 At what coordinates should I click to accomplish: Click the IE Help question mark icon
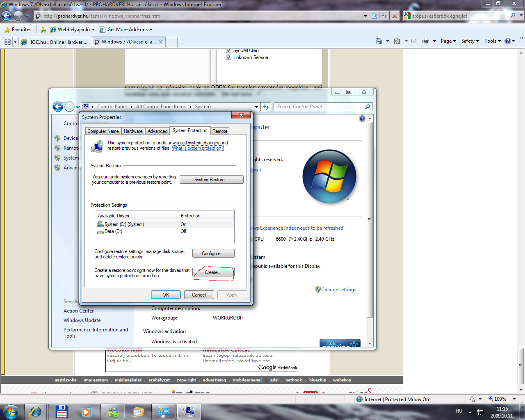pyautogui.click(x=508, y=41)
